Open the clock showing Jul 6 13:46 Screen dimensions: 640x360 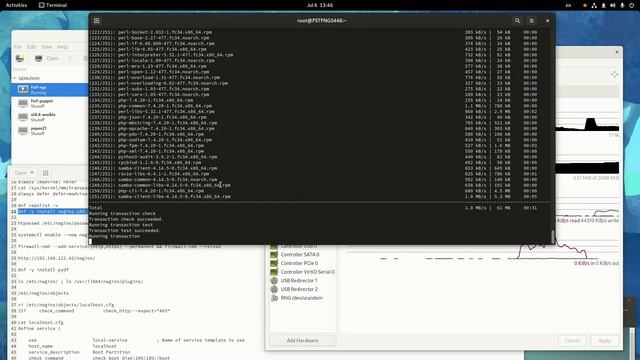(320, 5)
